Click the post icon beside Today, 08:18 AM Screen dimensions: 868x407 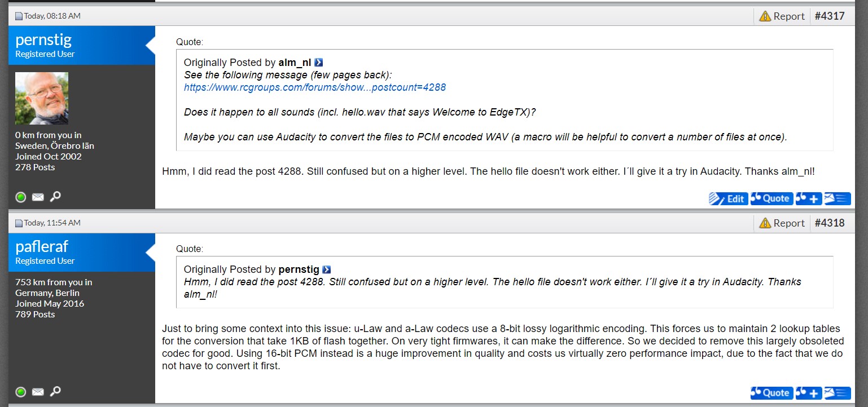point(19,16)
